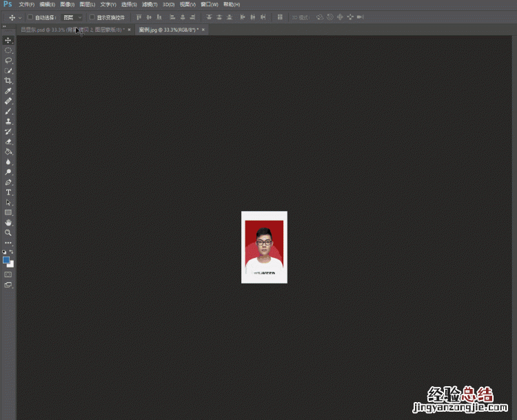The height and width of the screenshot is (420, 517).
Task: Enable the 显示变换控件 checkbox
Action: [92, 17]
